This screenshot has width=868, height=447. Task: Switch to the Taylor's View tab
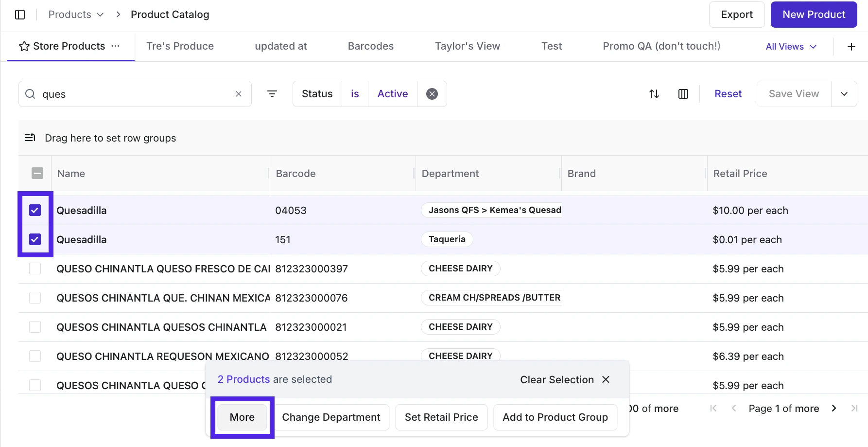tap(467, 46)
